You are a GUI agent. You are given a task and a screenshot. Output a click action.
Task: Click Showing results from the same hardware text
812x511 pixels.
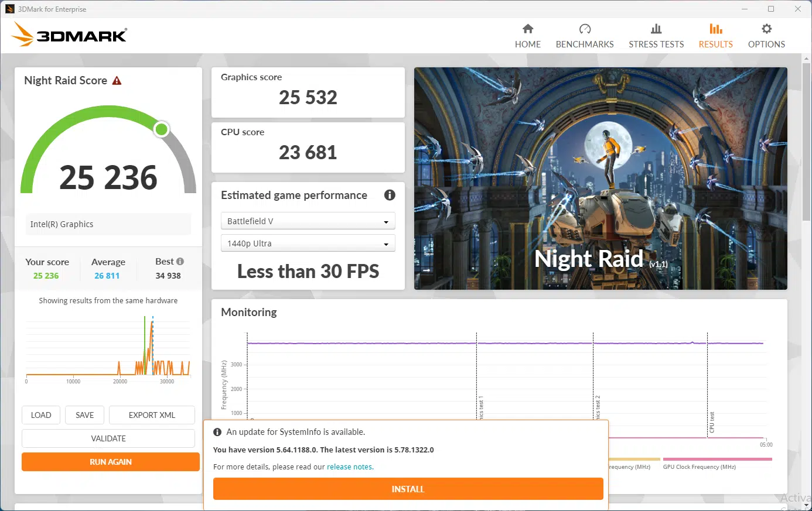tap(108, 300)
